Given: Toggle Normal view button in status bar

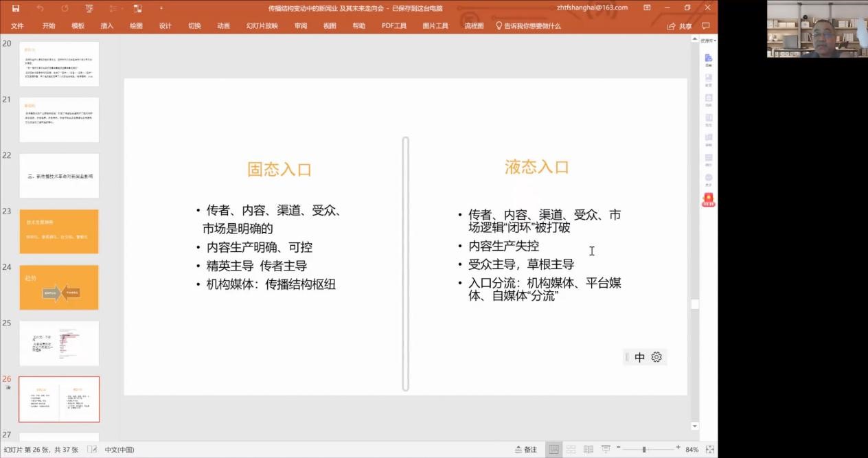Looking at the screenshot, I should pos(553,450).
